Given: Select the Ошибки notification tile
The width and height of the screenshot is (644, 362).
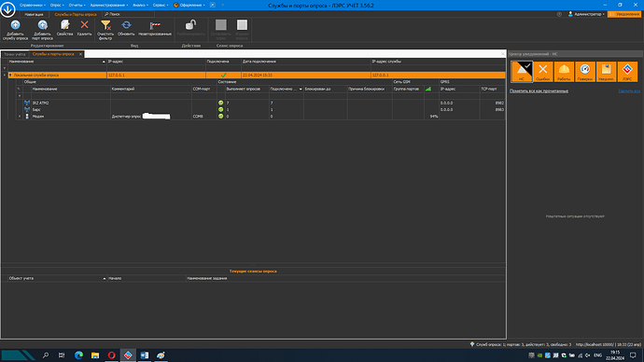Looking at the screenshot, I should (x=543, y=72).
